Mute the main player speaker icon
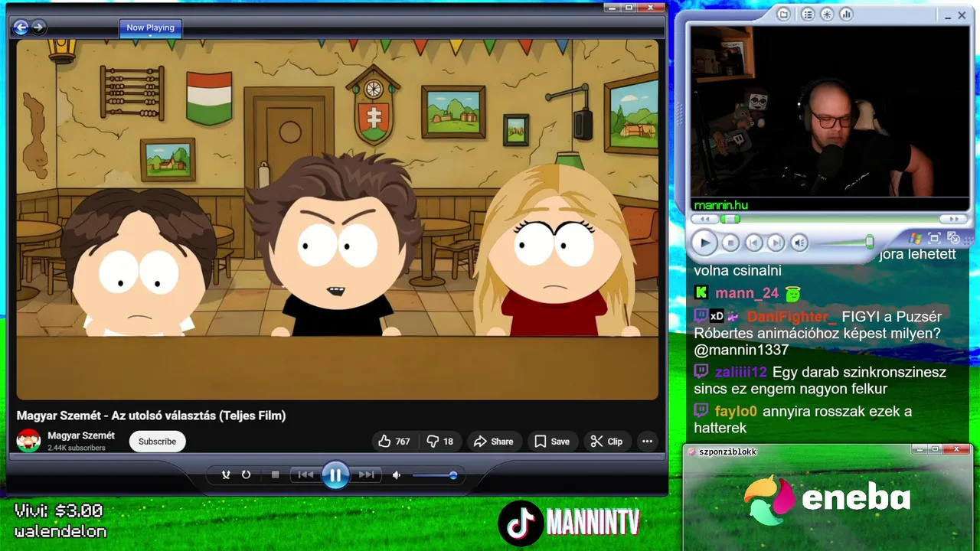 (x=397, y=475)
